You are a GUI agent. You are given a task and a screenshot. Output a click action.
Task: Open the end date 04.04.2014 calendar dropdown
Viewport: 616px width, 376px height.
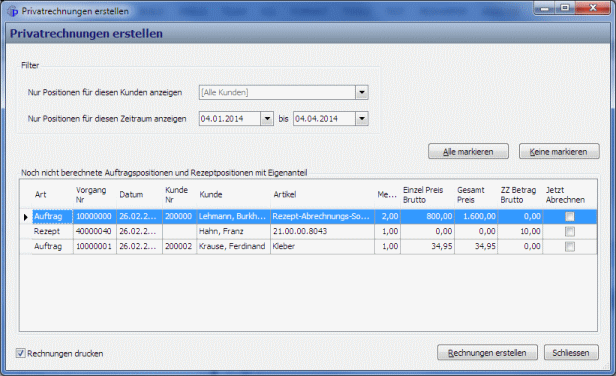point(362,119)
